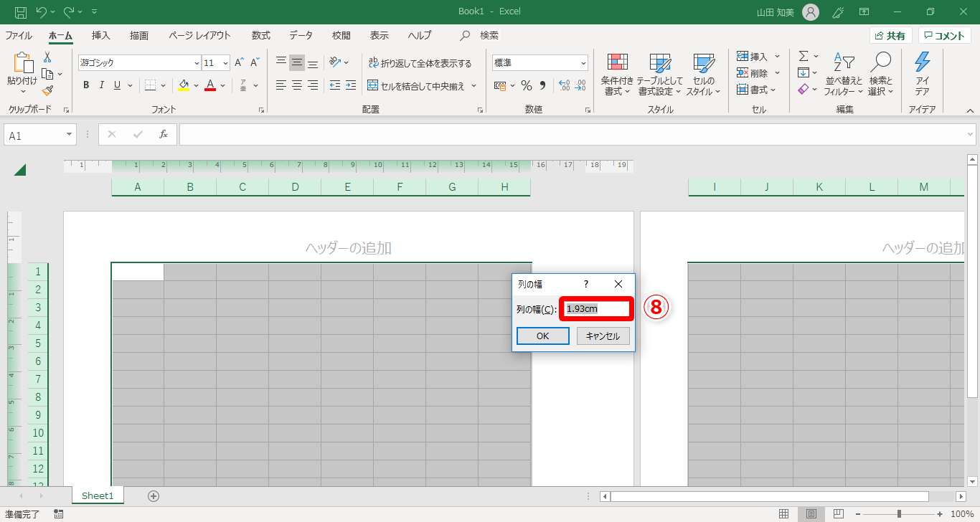Viewport: 980px width, 522px height.
Task: Click the Clear eraser icon
Action: click(x=804, y=90)
